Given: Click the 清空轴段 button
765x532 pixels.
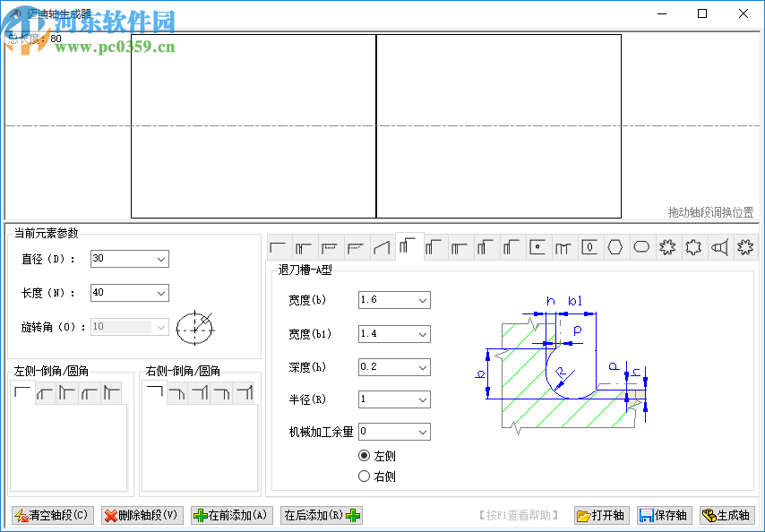Looking at the screenshot, I should (x=51, y=515).
